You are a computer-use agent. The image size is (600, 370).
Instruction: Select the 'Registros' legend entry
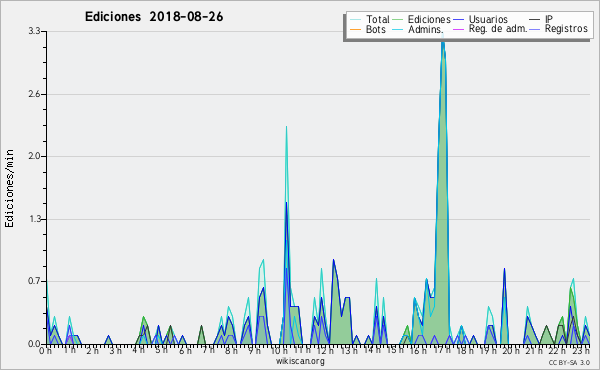(559, 29)
